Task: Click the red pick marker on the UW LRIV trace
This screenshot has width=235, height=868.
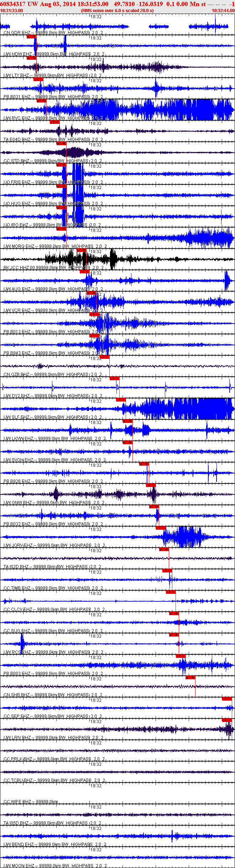Action: pyautogui.click(x=227, y=720)
